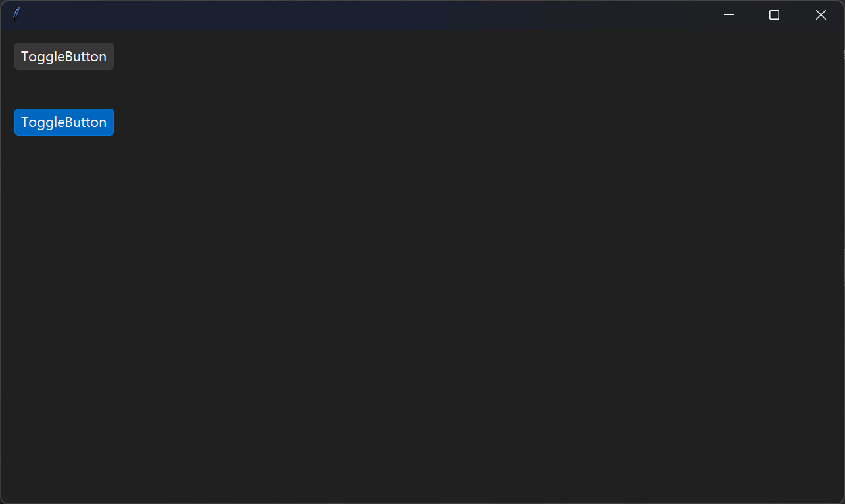Close the window using the X icon
The image size is (845, 504).
(x=821, y=15)
